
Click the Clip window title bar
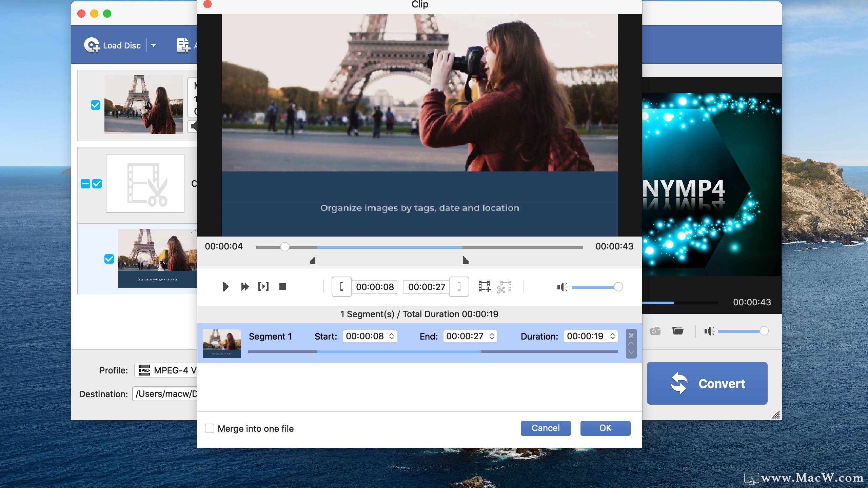pyautogui.click(x=420, y=5)
